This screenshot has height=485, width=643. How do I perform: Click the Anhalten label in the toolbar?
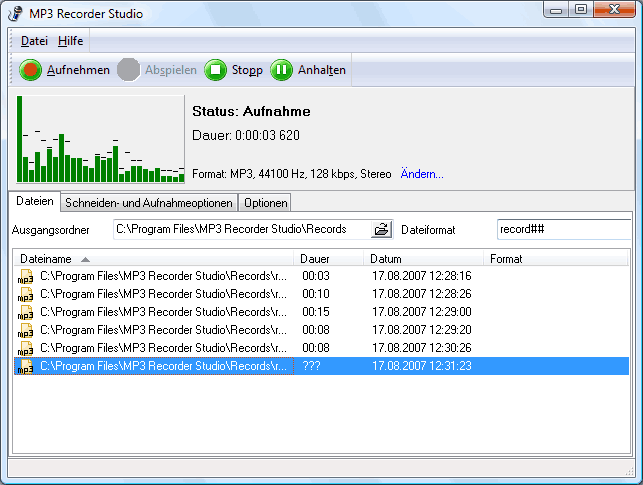point(322,70)
